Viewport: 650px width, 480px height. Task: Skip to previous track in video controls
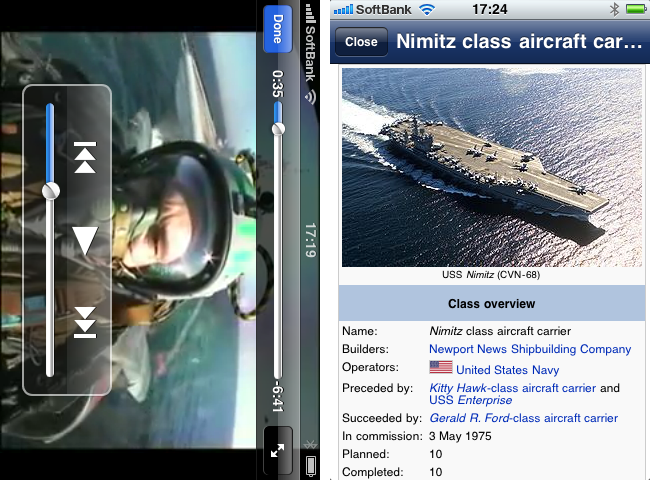[85, 157]
